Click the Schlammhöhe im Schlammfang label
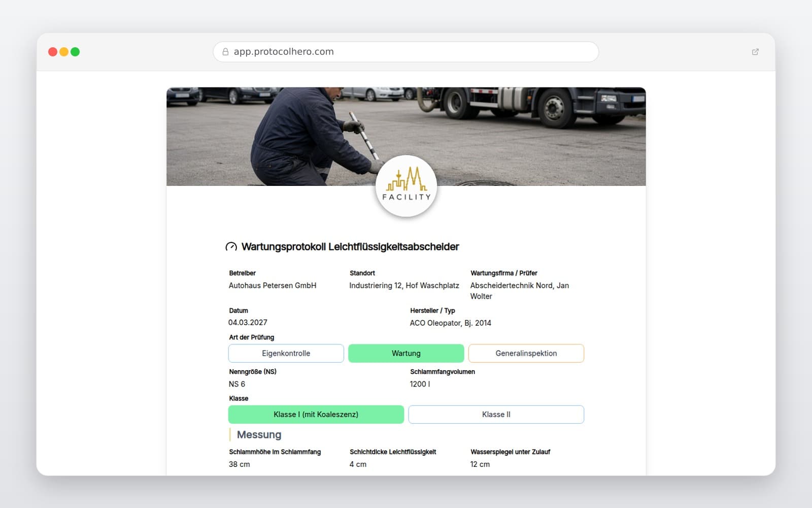This screenshot has height=508, width=812. pyautogui.click(x=275, y=452)
